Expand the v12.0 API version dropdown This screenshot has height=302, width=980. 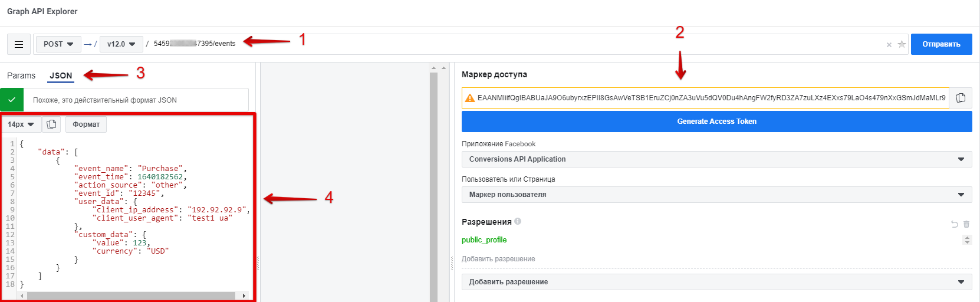point(121,44)
